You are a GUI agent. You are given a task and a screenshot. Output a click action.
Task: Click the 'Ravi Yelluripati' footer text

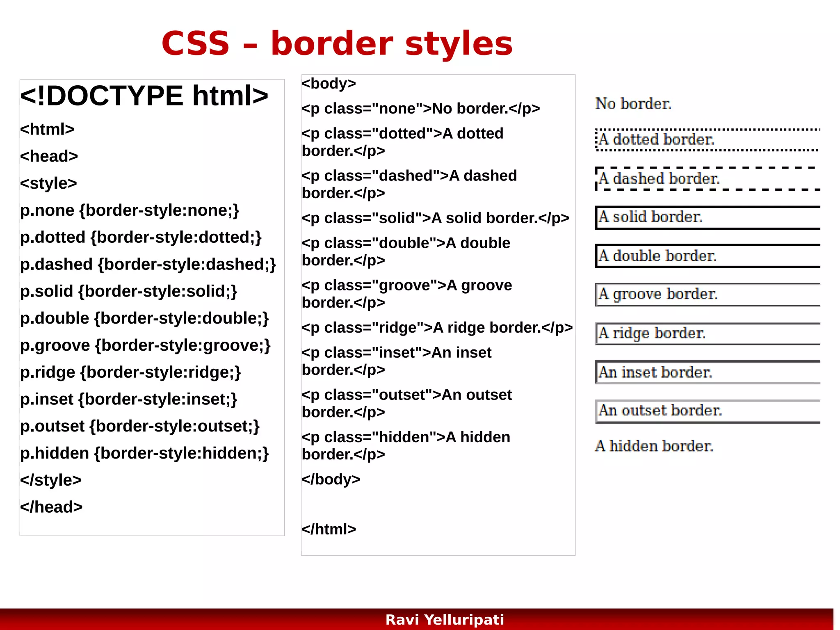[445, 619]
